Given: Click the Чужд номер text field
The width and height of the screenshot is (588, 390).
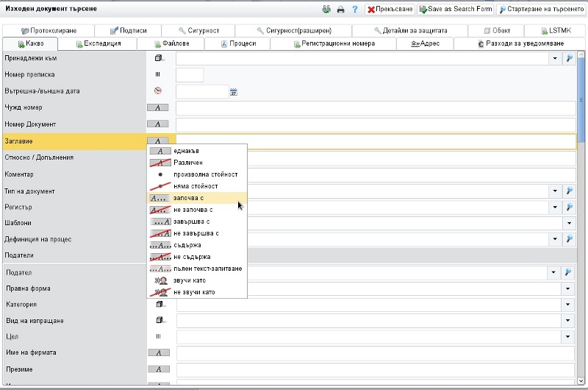Looking at the screenshot, I should [x=376, y=108].
